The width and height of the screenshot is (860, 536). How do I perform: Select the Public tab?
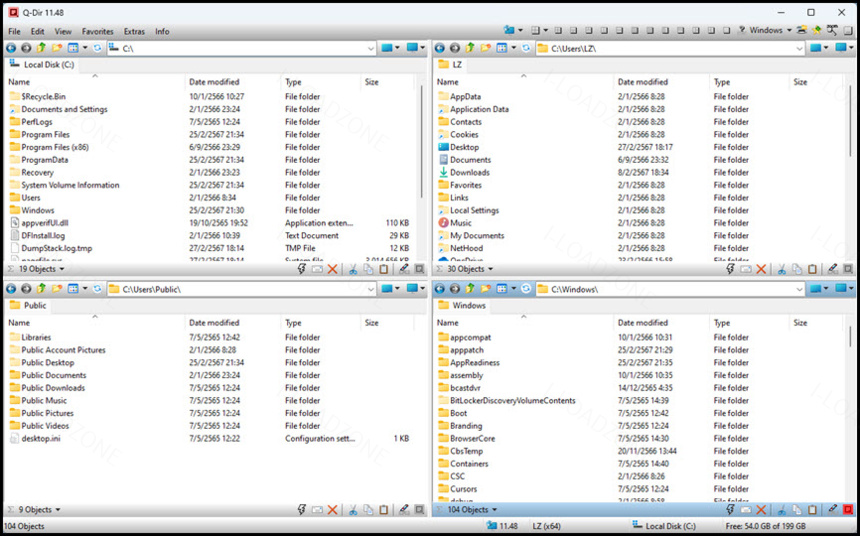point(28,305)
